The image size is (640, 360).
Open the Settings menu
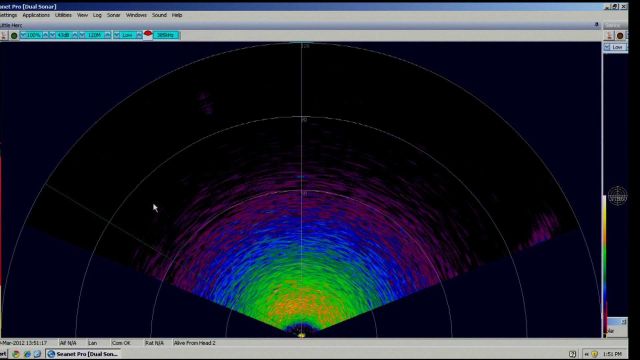point(8,15)
